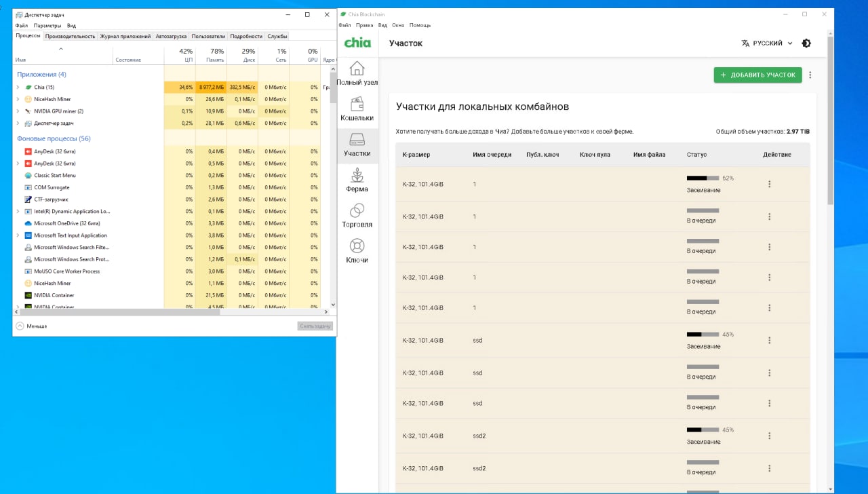Collapse Task Manager with the Меньше button
The image size is (868, 494).
31,326
